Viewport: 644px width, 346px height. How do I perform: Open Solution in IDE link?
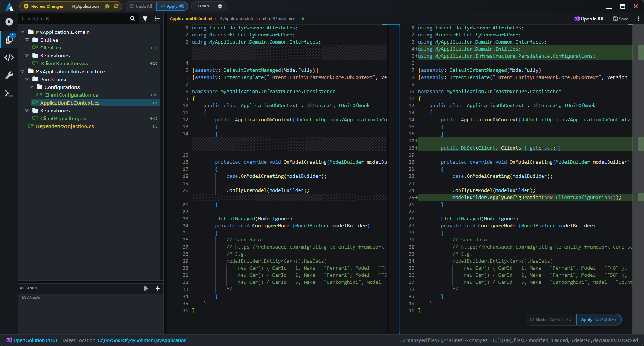[36, 340]
